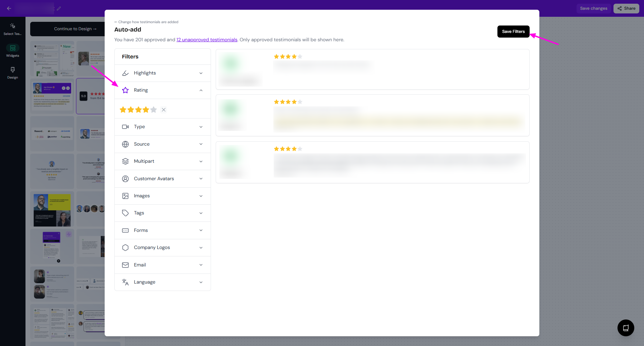Open Select Testimonials in the sidebar
Screen dimensions: 644x346
[13, 29]
